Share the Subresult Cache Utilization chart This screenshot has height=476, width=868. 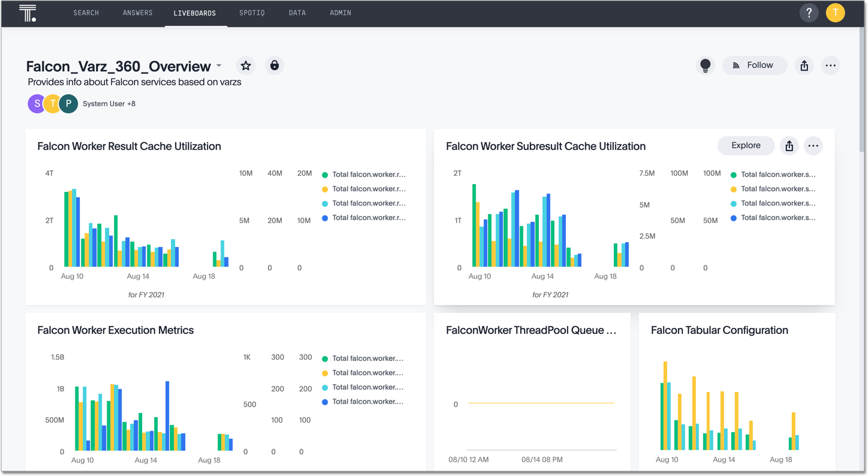789,146
